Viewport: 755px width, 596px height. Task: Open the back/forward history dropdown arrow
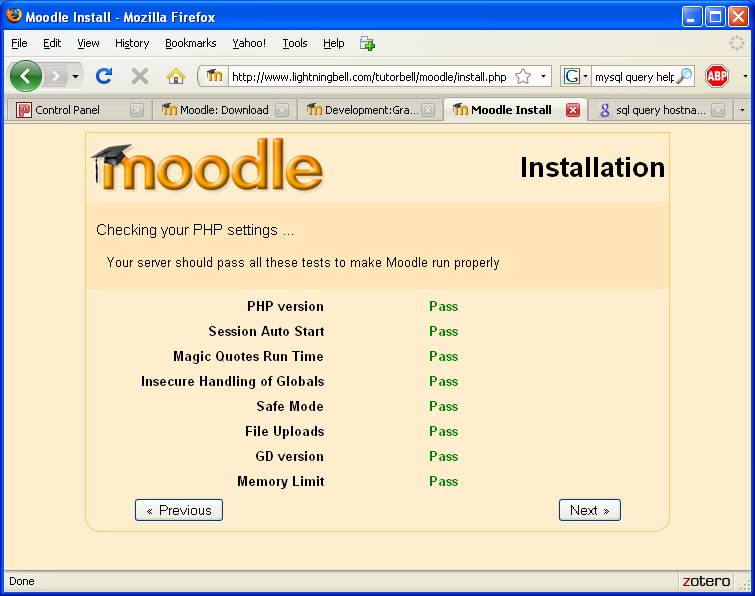coord(76,77)
